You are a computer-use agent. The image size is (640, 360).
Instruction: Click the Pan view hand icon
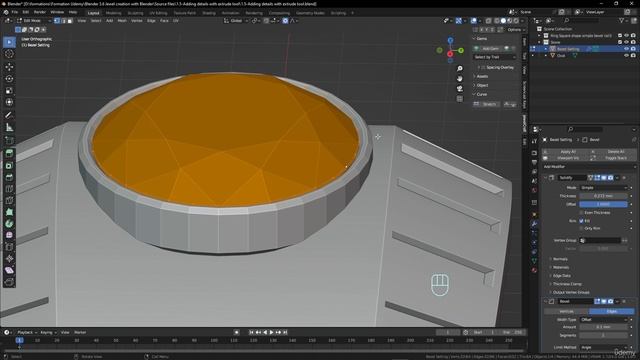[x=460, y=78]
